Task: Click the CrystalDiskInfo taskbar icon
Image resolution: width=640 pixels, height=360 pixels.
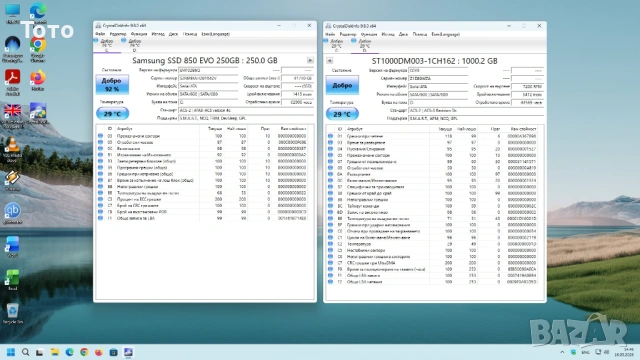Action: [129, 352]
